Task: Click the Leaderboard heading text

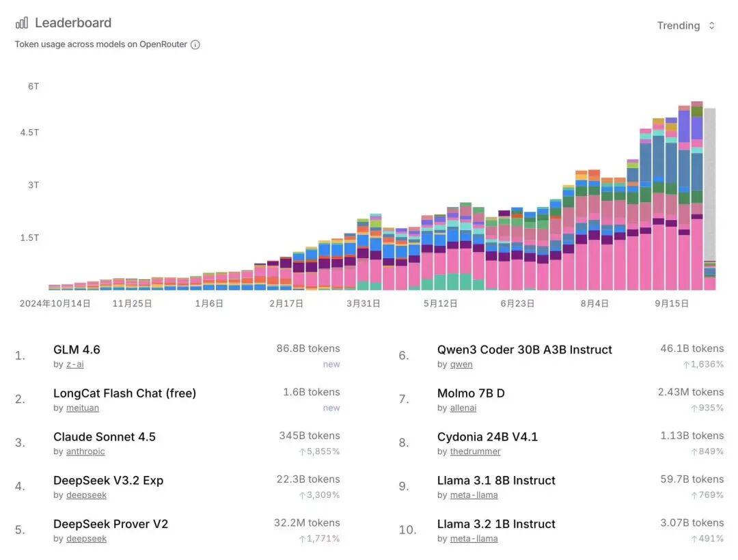Action: 72,22
